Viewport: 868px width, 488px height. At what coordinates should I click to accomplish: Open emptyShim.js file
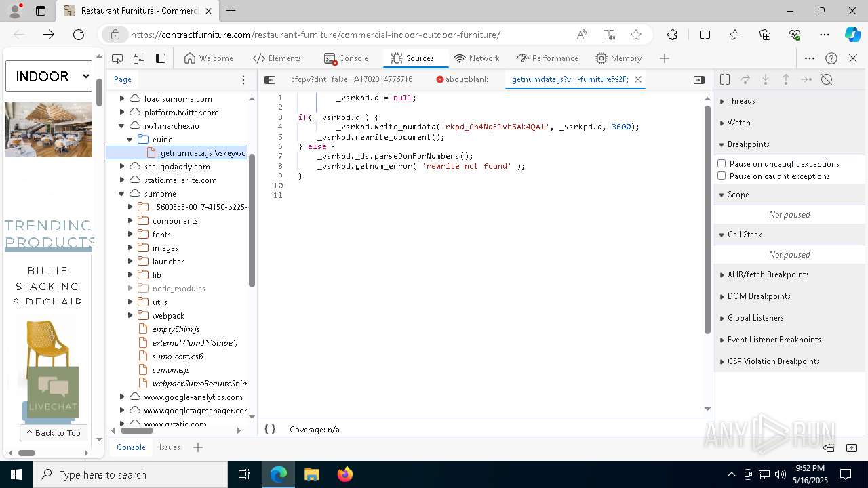tap(176, 329)
